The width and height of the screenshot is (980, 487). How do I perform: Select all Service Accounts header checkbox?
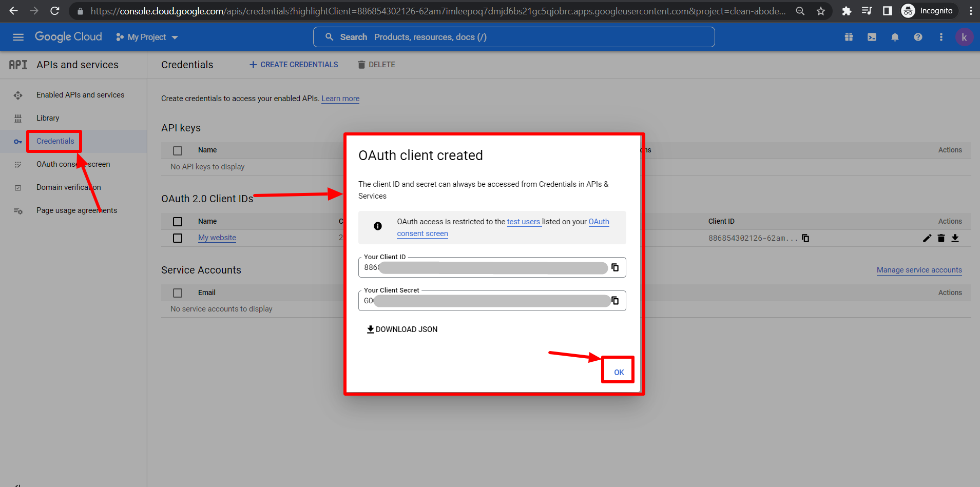[178, 293]
